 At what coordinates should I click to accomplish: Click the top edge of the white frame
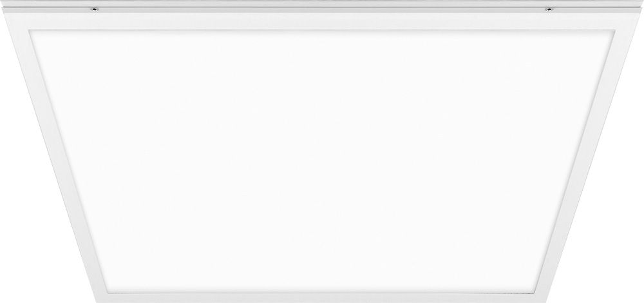(322, 21)
